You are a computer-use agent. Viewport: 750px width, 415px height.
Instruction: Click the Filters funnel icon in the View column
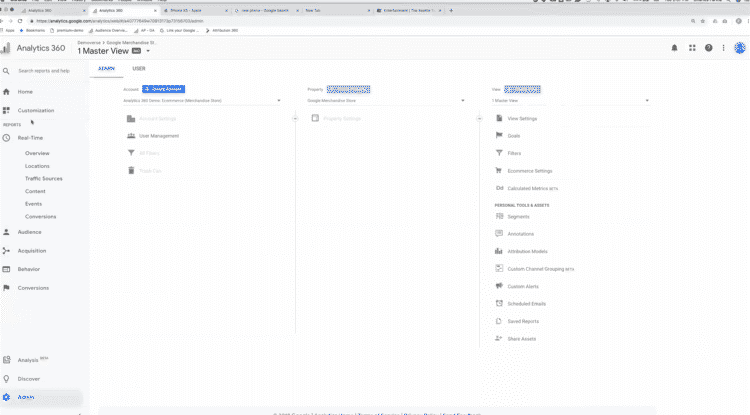pos(499,153)
